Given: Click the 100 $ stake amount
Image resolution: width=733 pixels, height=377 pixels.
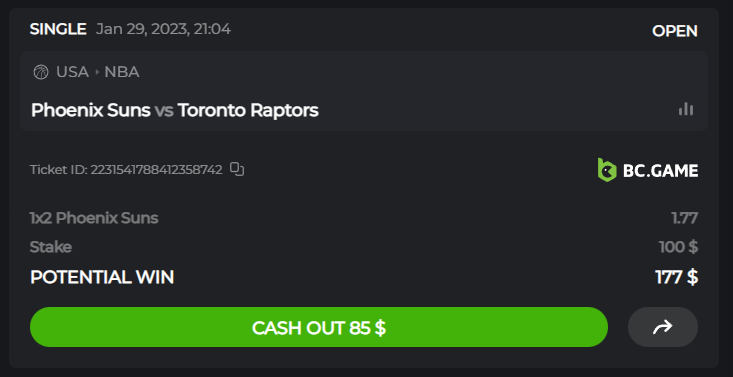Looking at the screenshot, I should 678,246.
